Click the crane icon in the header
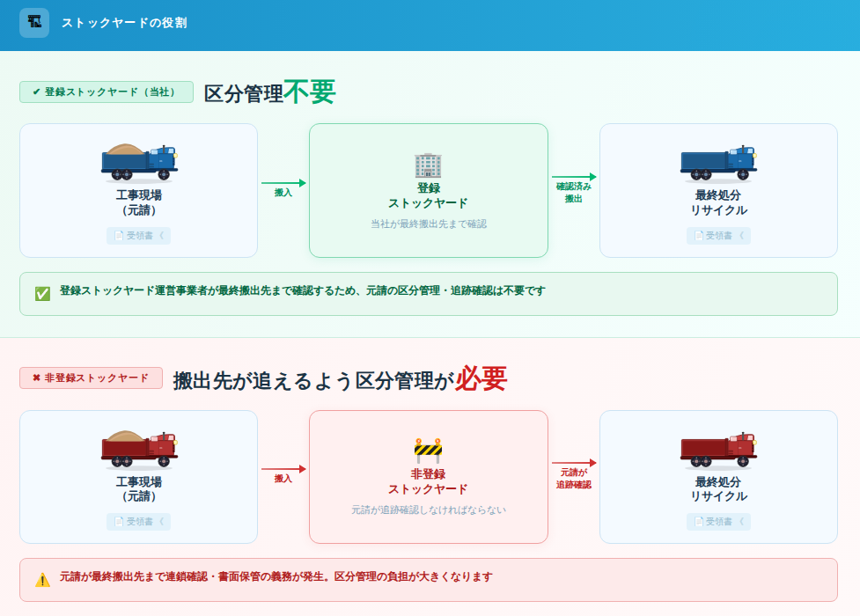The width and height of the screenshot is (860, 616). [34, 22]
